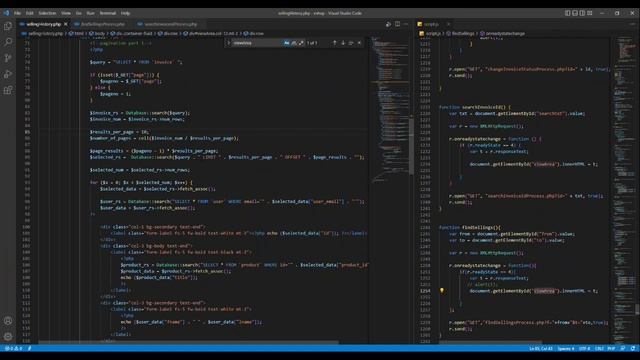Open the Selection menu
Viewport: 640px width, 360px height.
[47, 13]
